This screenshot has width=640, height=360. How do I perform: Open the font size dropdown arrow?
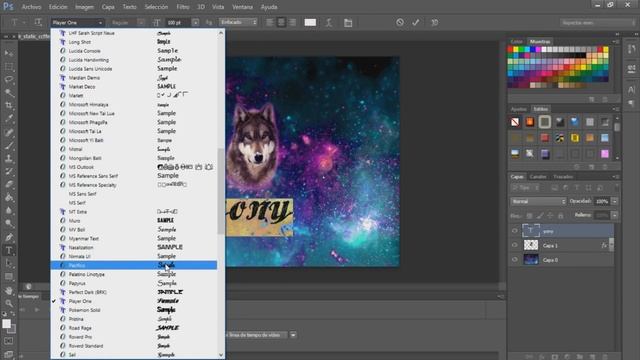point(195,22)
